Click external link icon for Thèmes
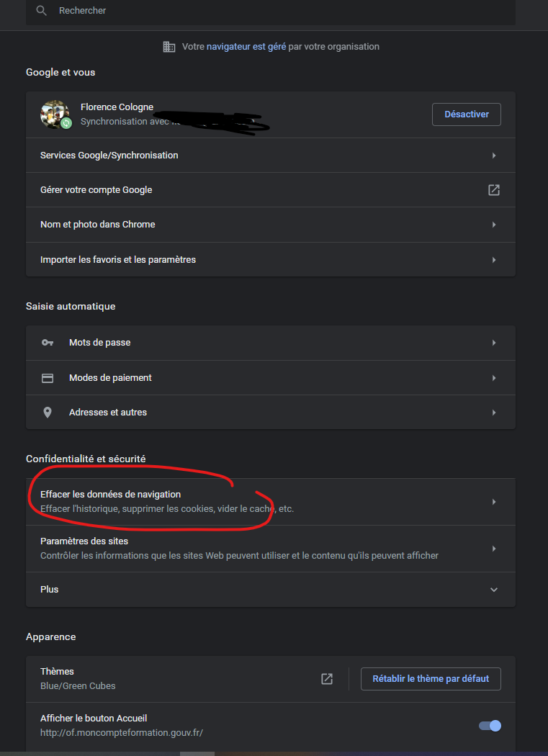Viewport: 548px width, 756px height. [x=327, y=678]
